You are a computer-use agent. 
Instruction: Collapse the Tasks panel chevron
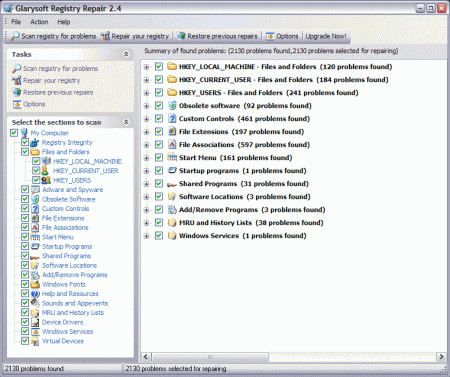[126, 54]
